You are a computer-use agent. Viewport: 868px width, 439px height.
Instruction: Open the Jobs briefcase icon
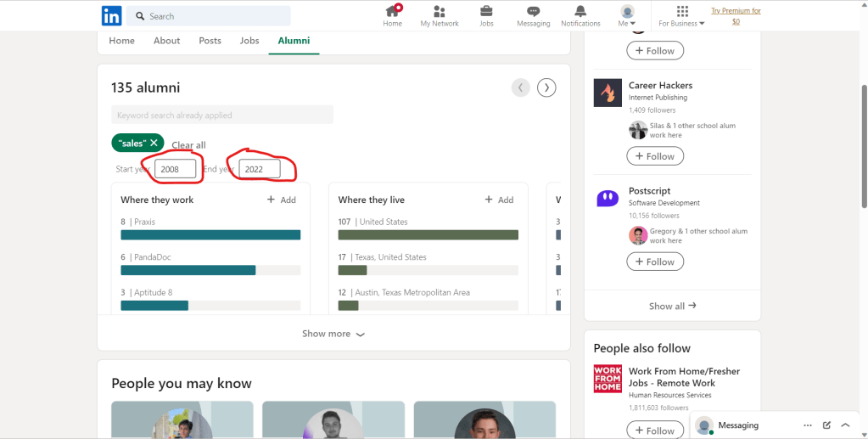[x=486, y=12]
